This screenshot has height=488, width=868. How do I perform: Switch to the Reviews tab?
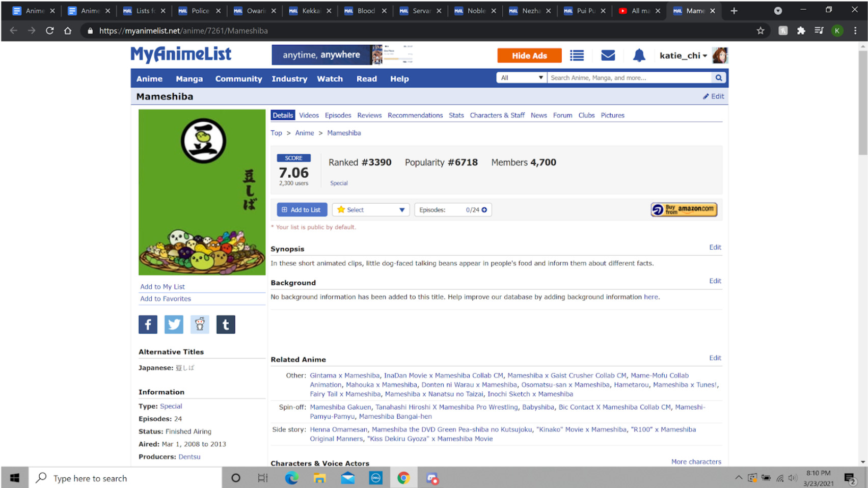[x=369, y=116]
